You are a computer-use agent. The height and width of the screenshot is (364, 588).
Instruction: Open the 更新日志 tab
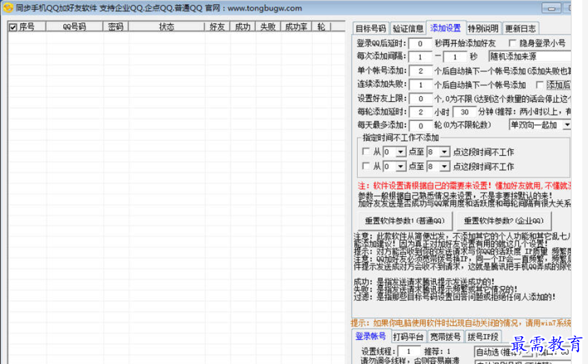point(520,28)
